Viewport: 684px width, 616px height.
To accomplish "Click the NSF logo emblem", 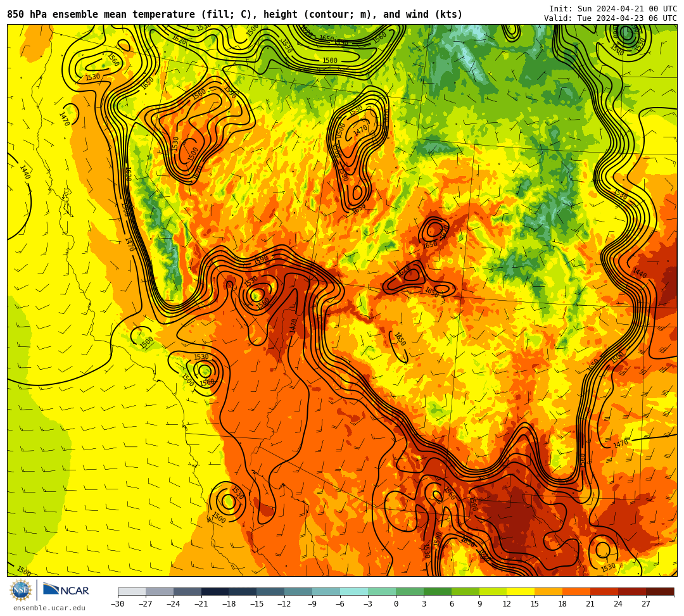I will click(21, 591).
